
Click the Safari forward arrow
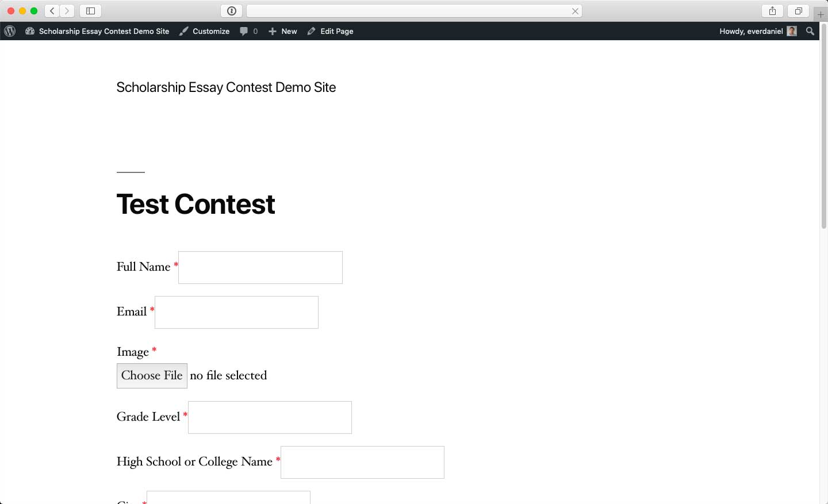[x=67, y=11]
